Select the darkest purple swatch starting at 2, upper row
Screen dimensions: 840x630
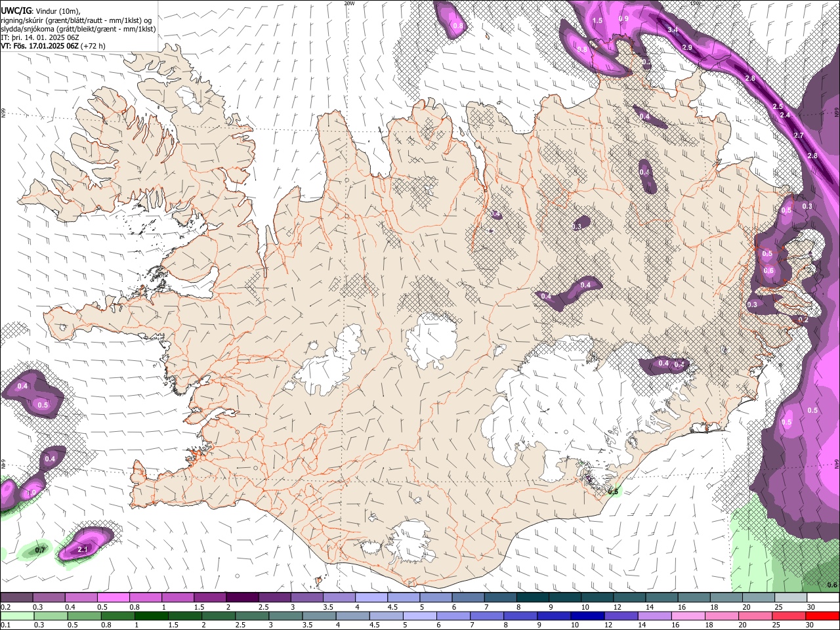242,598
